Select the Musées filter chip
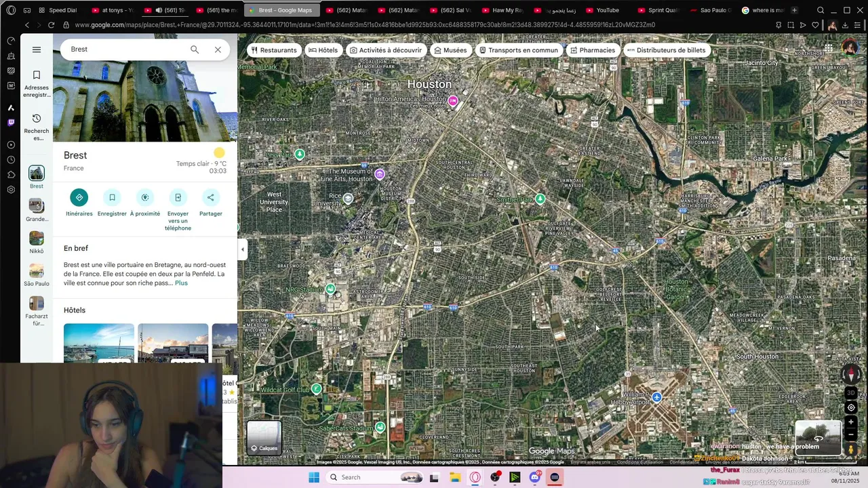The width and height of the screenshot is (868, 488). 450,50
